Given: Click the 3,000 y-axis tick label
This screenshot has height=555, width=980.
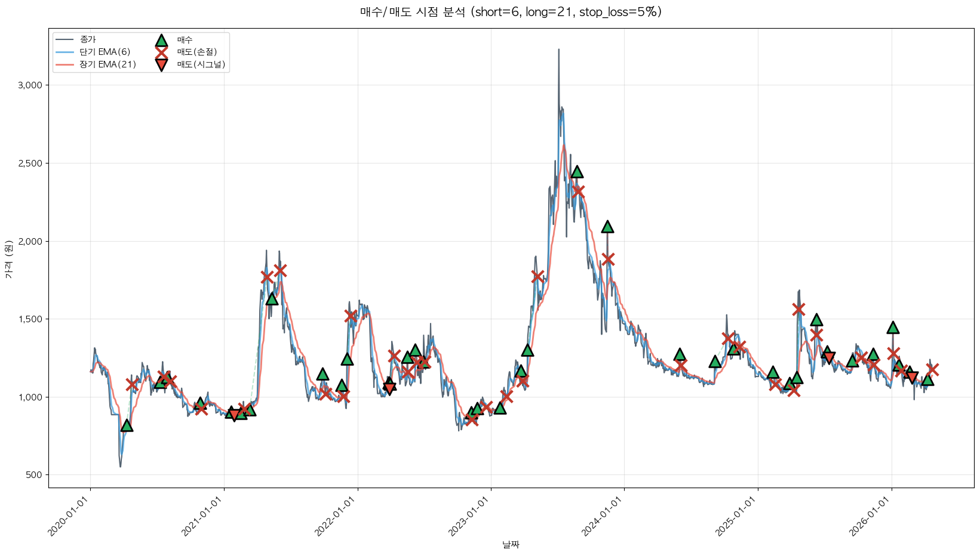Looking at the screenshot, I should (30, 85).
